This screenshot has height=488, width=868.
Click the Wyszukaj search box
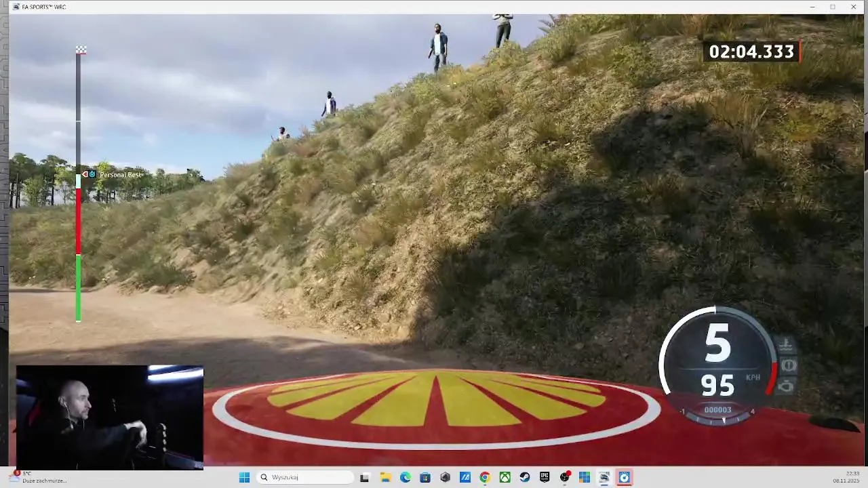click(307, 477)
